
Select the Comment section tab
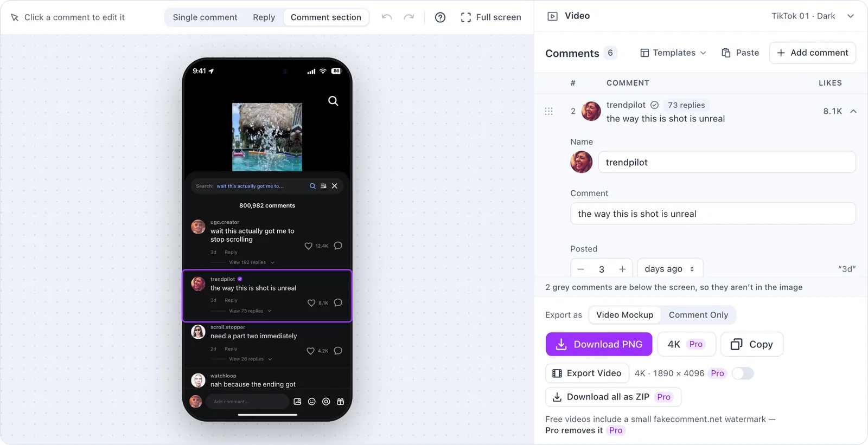coord(326,17)
